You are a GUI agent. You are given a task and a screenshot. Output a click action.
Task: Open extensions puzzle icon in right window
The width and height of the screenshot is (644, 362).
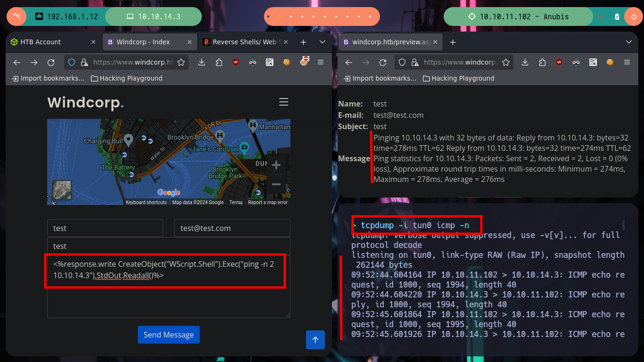[542, 62]
